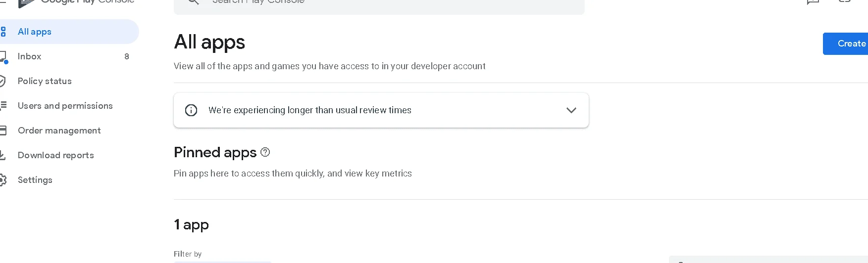Image resolution: width=868 pixels, height=263 pixels.
Task: Click the Inbox icon with blue dot
Action: (x=3, y=57)
